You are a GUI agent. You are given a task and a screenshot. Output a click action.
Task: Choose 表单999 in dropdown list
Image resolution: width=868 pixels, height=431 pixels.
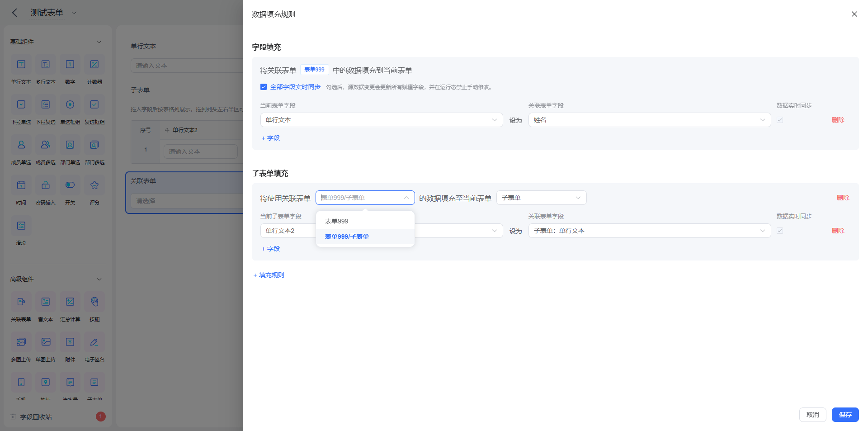pos(365,221)
